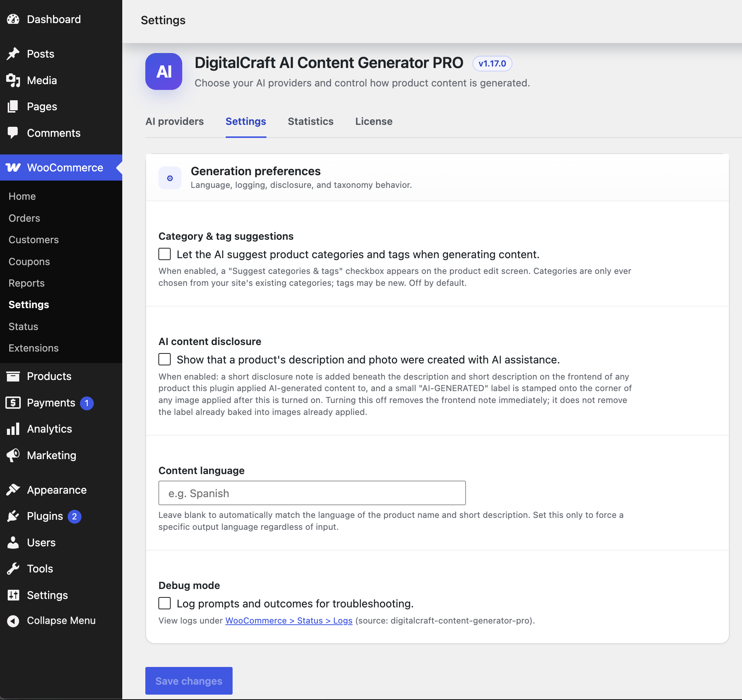Open the Media library icon
742x700 pixels.
pyautogui.click(x=13, y=80)
